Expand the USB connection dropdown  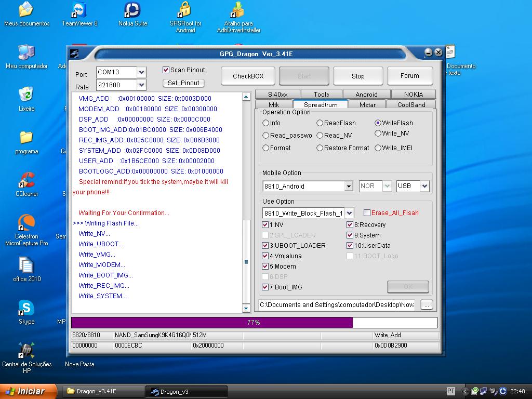pyautogui.click(x=424, y=186)
